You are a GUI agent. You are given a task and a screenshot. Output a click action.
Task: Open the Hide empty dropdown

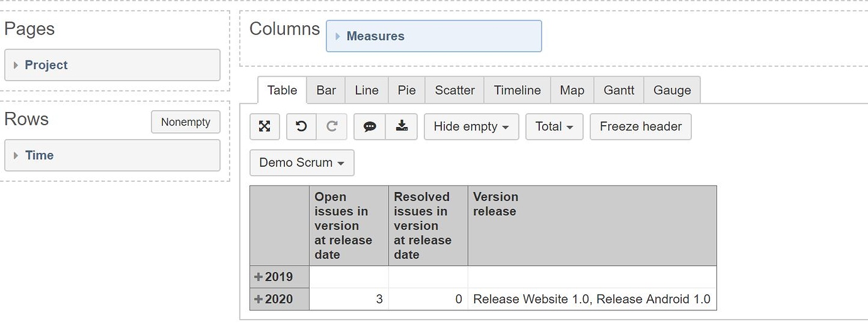(x=471, y=126)
